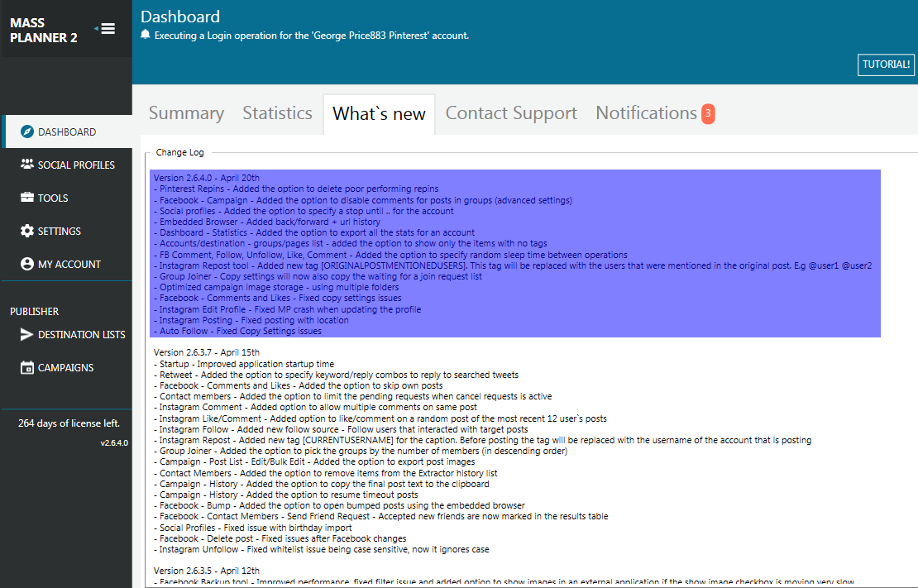
Task: Click the v2.6.4.0 version label in sidebar
Action: 114,442
